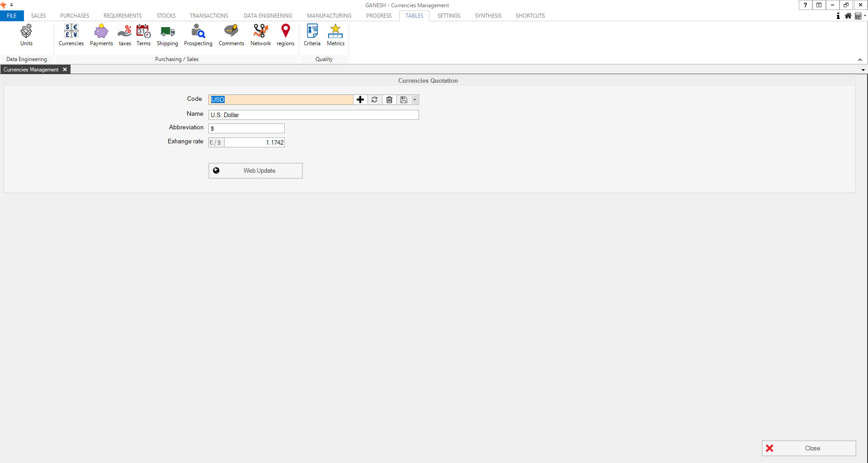Click the taxes icon in ribbon
Screen dimensions: 868x463
pyautogui.click(x=125, y=35)
